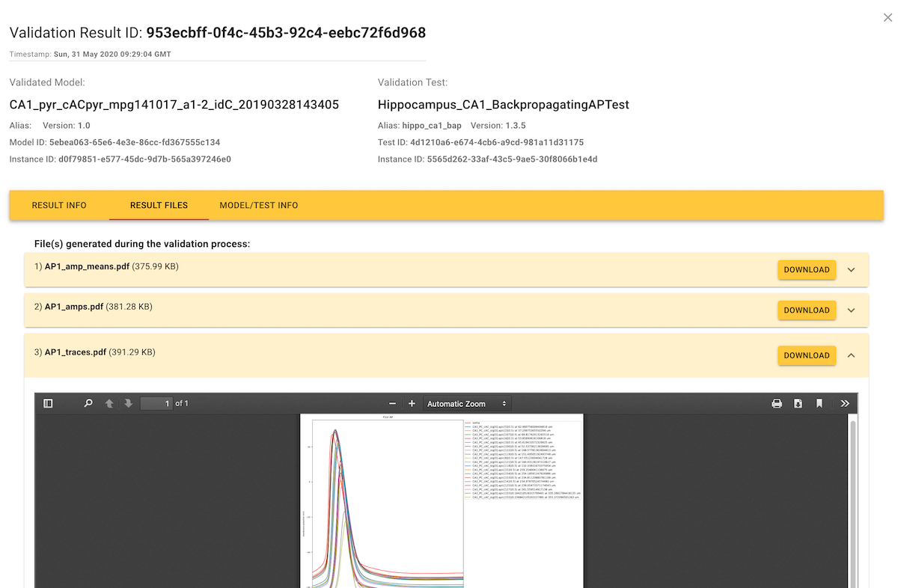898x588 pixels.
Task: Zoom in on the PDF
Action: [412, 403]
